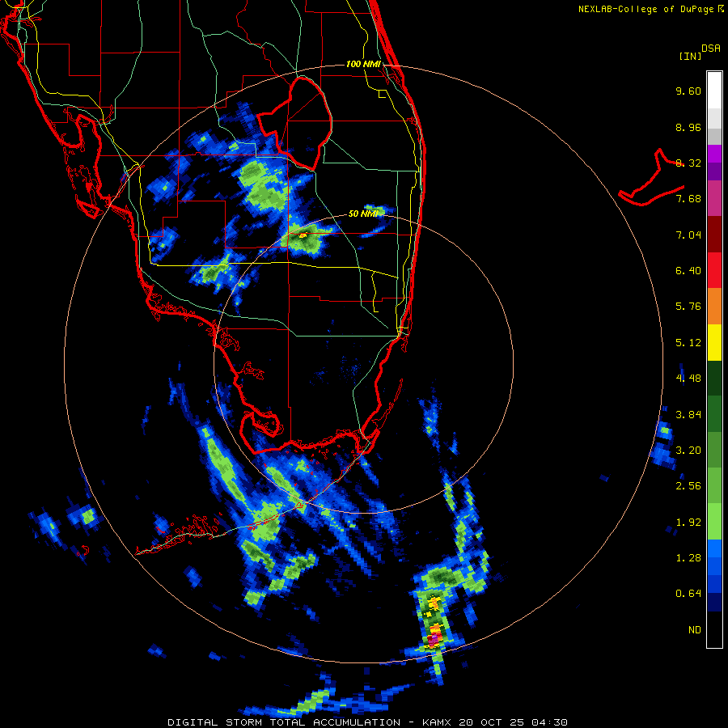Select the yellow legend swatch beside 5.12
This screenshot has width=728, height=728.
714,342
